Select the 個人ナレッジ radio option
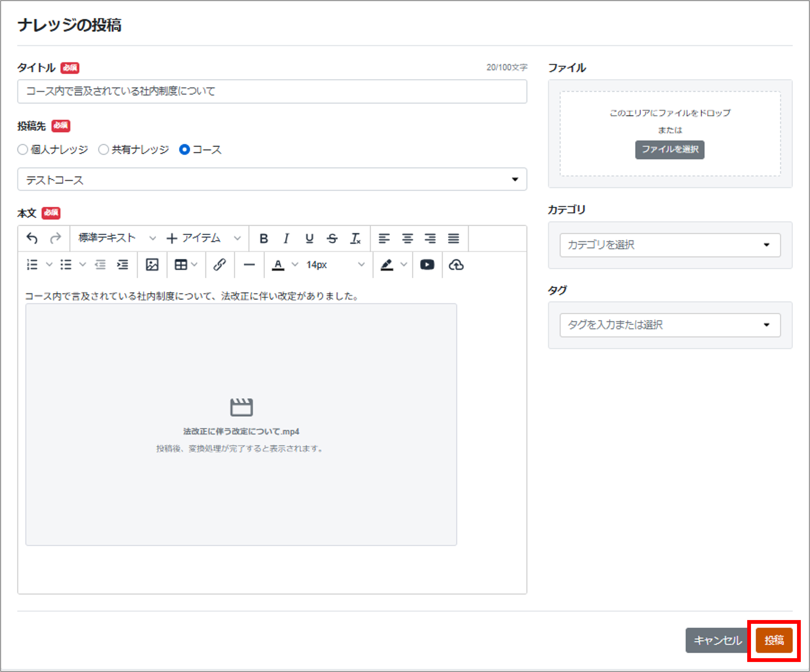 coord(23,150)
